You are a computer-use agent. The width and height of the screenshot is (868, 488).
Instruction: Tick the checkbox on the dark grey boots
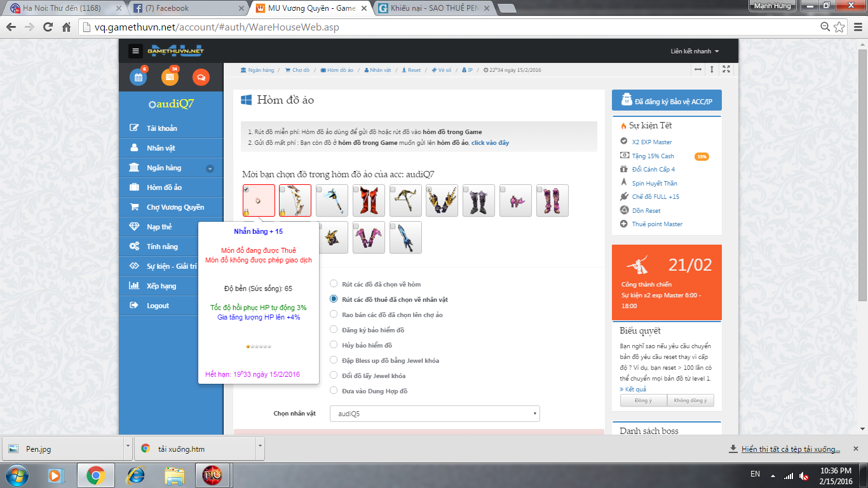pyautogui.click(x=467, y=189)
